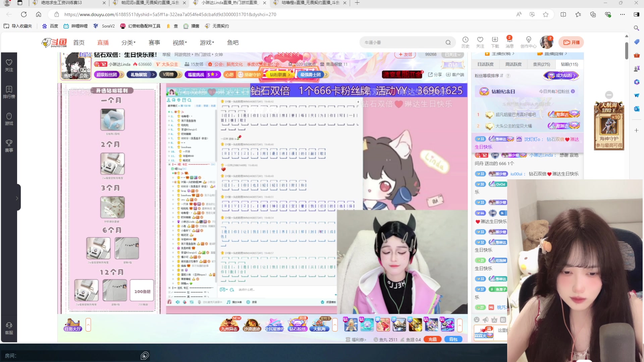This screenshot has width=644, height=362.
Task: Click the search magnifier in Douyu search box
Action: (x=448, y=43)
